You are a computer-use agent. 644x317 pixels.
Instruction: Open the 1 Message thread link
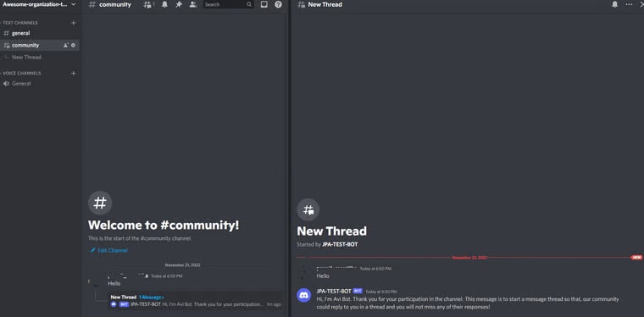click(x=151, y=297)
